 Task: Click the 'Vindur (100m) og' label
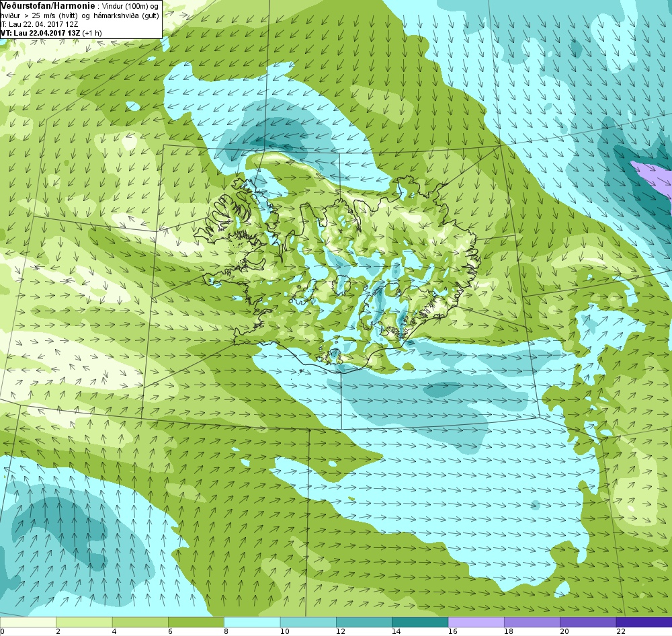[x=130, y=6]
